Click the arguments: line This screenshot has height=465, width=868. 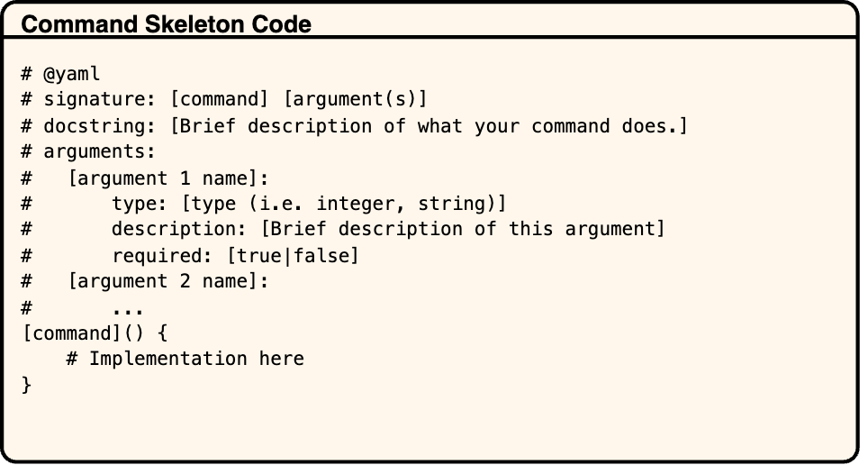coord(88,151)
